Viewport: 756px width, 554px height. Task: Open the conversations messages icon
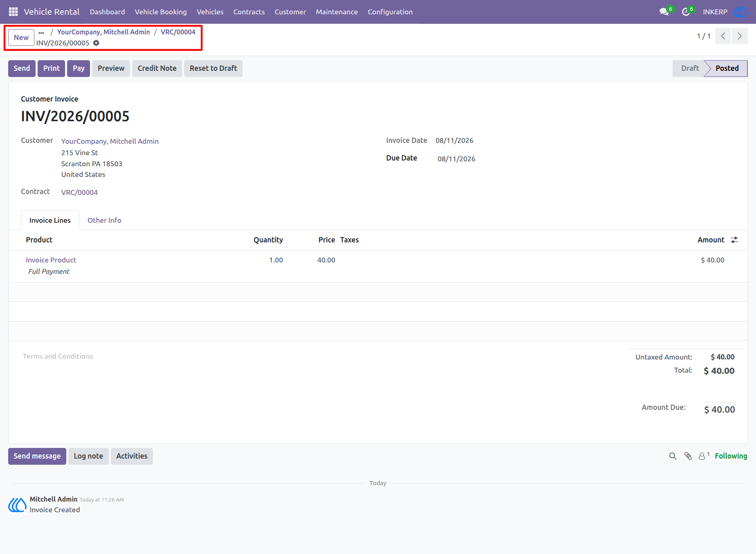(664, 12)
